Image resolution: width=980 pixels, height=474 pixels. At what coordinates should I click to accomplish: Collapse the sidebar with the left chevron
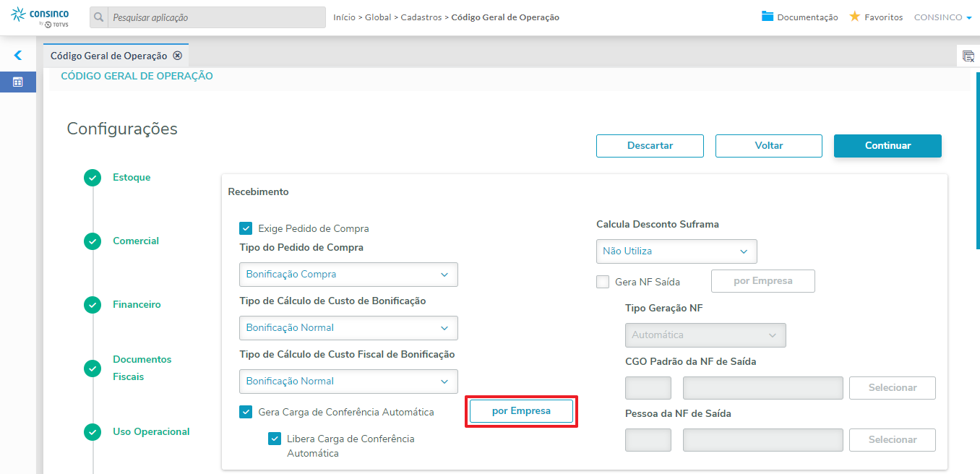[18, 55]
